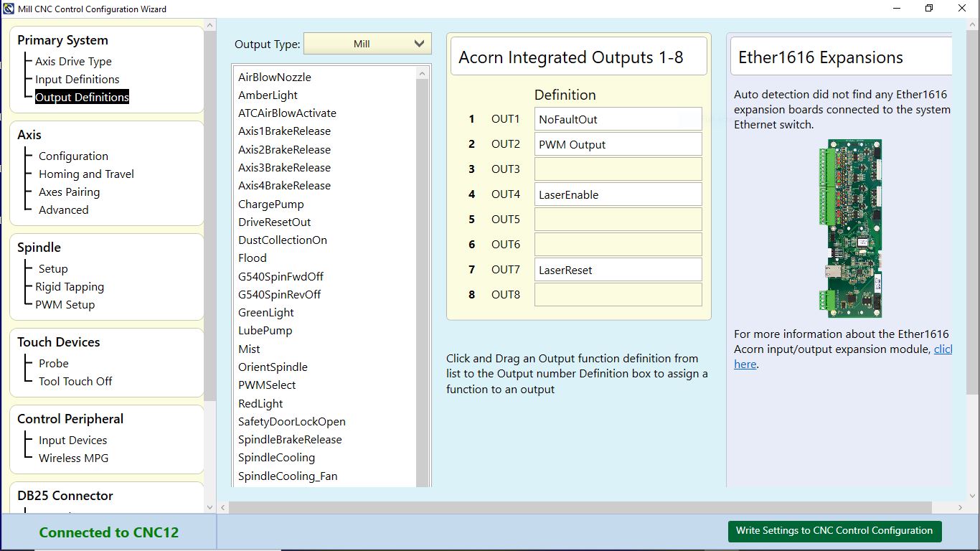Viewport: 980px width, 551px height.
Task: Click the horizontal scrollbar left arrow
Action: [223, 507]
